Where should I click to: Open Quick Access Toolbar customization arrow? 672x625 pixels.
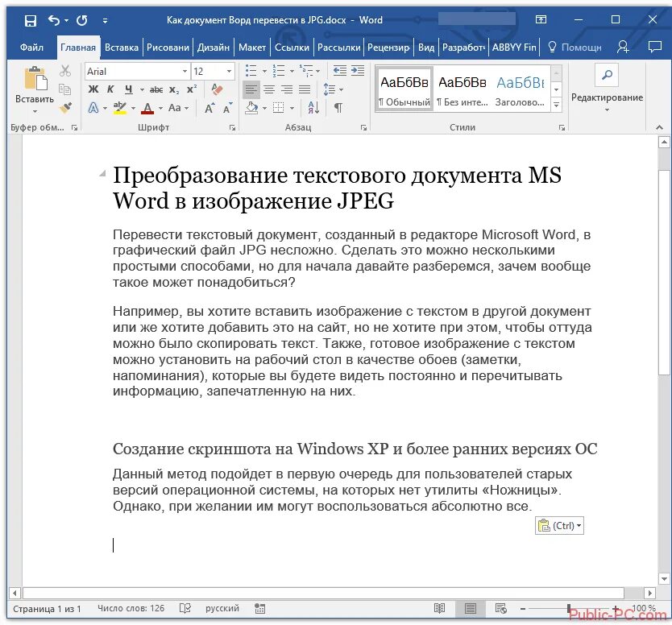105,21
